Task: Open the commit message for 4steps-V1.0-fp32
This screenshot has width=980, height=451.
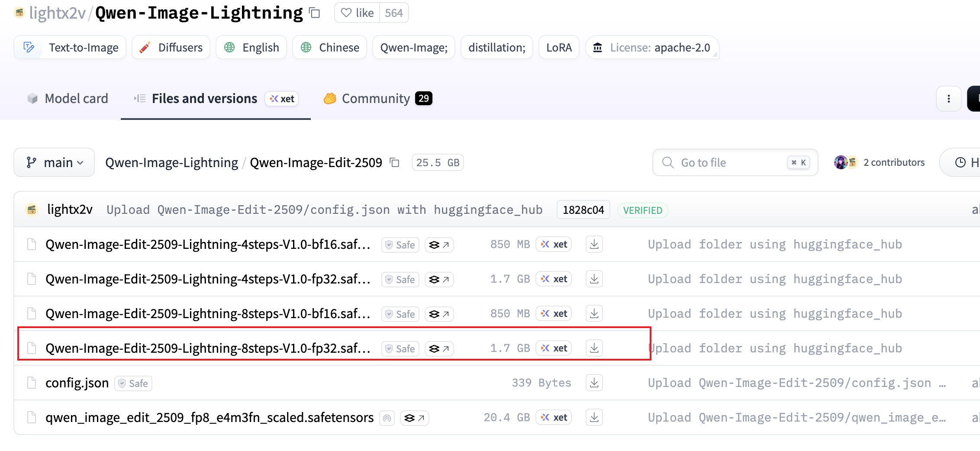Action: [x=775, y=279]
